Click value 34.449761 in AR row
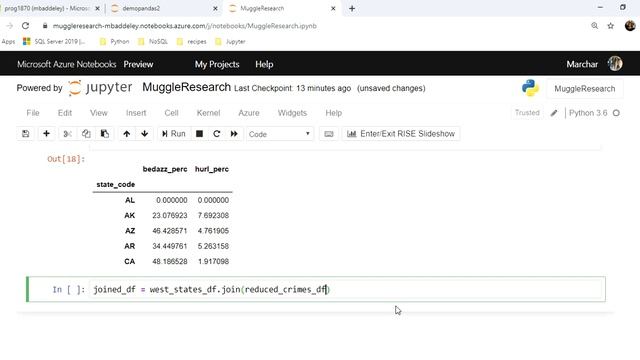Image resolution: width=640 pixels, height=360 pixels. point(169,246)
